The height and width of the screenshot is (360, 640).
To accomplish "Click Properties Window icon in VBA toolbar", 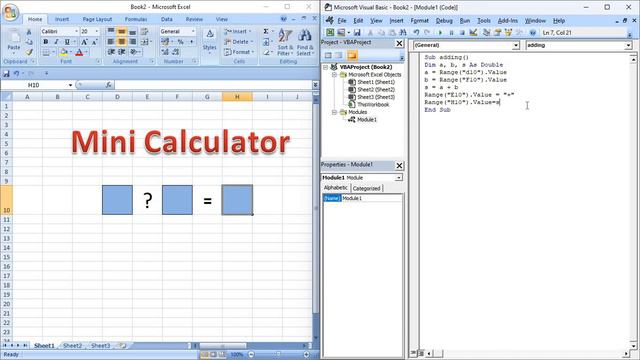I will tap(497, 32).
